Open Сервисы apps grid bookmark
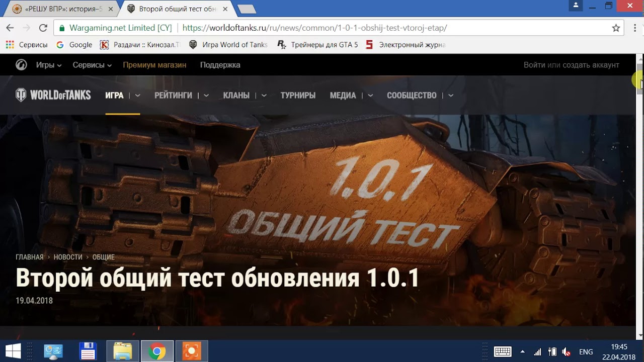644x362 pixels. click(27, 45)
